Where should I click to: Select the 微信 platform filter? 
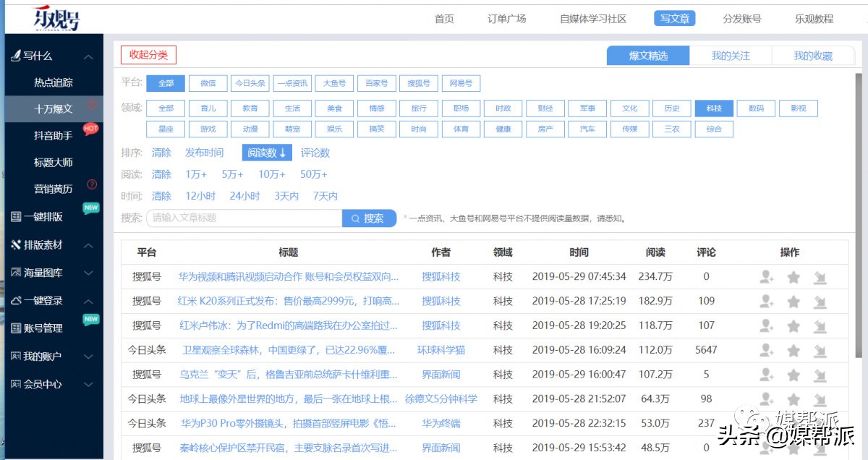point(208,83)
